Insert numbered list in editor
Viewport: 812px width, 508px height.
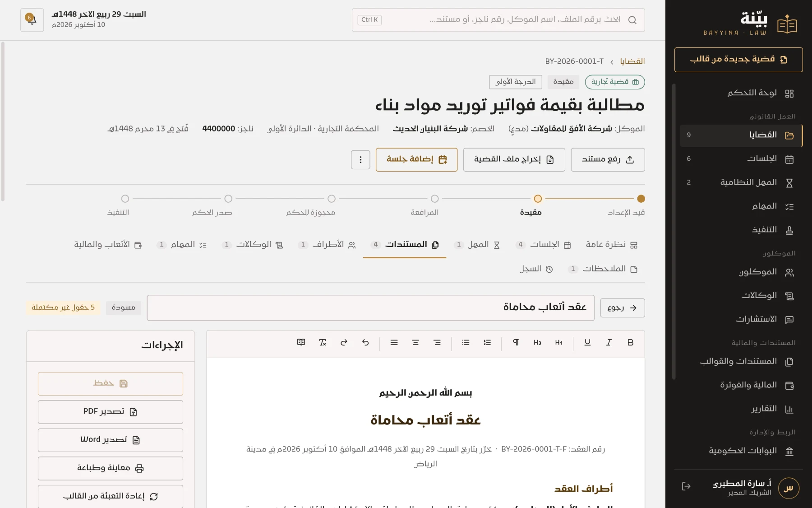487,343
